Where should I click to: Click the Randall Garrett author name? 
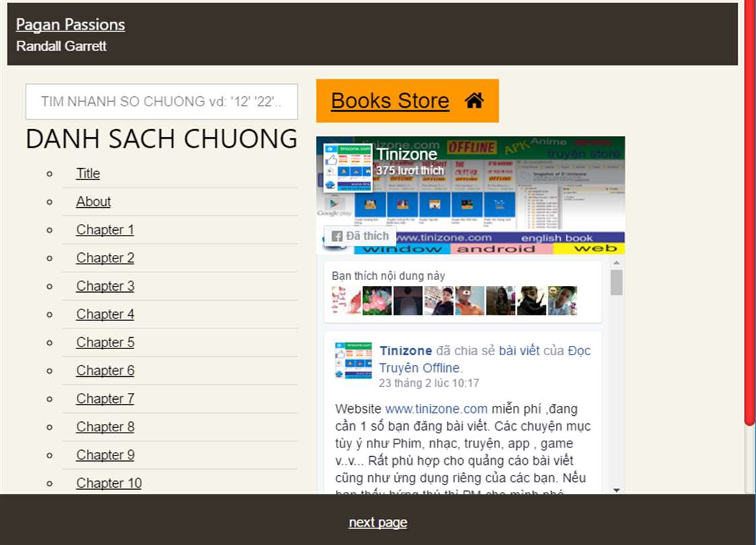click(x=61, y=46)
